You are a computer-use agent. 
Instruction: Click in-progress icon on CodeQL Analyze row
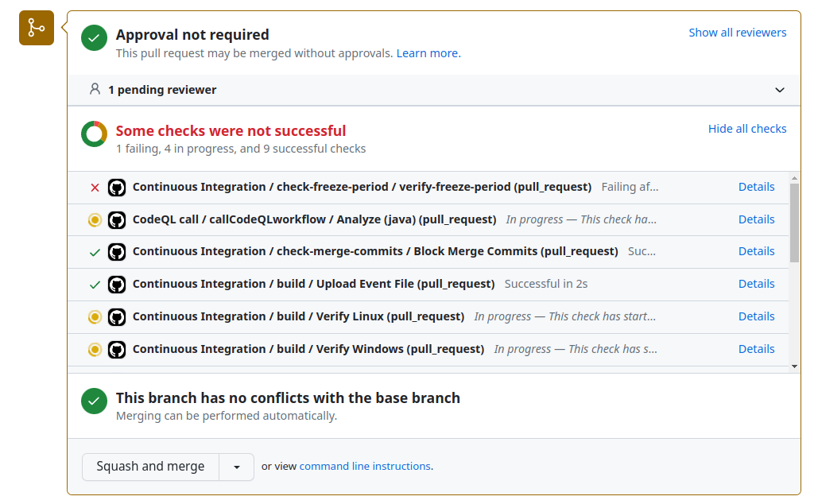click(95, 220)
